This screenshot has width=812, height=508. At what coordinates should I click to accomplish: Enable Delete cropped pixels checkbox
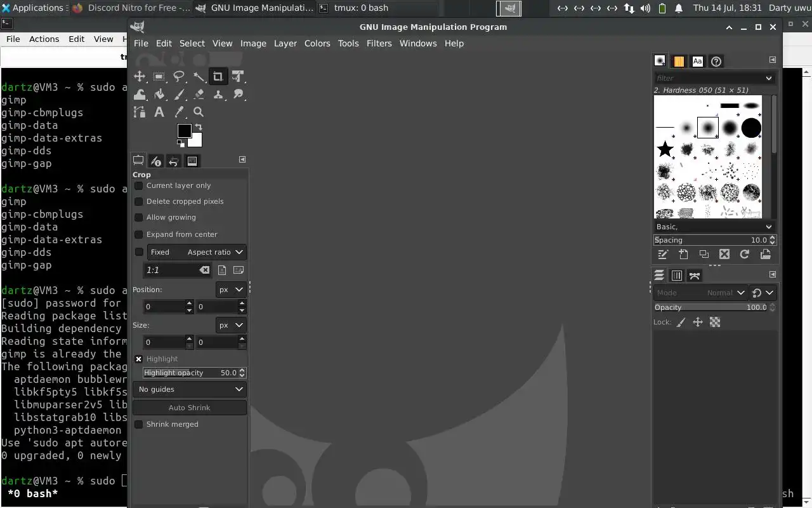click(x=138, y=201)
